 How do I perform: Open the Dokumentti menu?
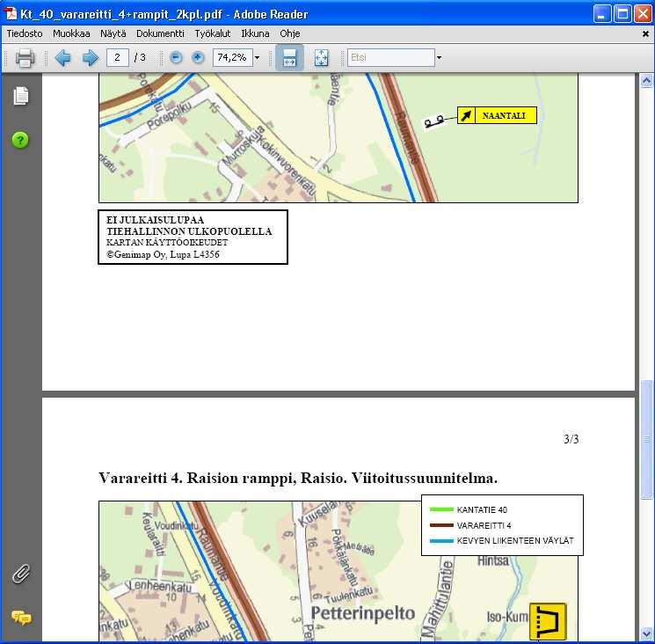160,33
